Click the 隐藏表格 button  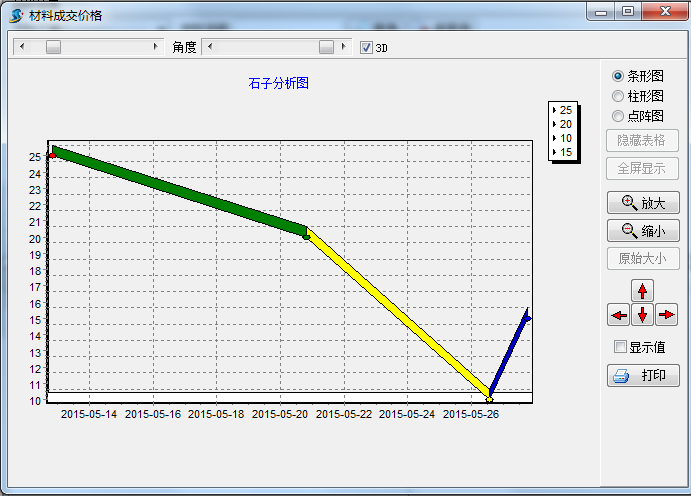[x=643, y=141]
